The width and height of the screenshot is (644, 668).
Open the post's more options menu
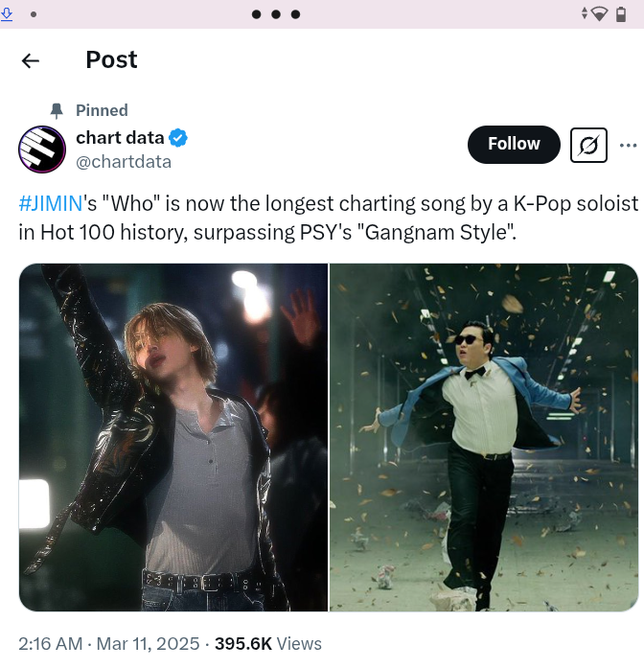point(629,145)
